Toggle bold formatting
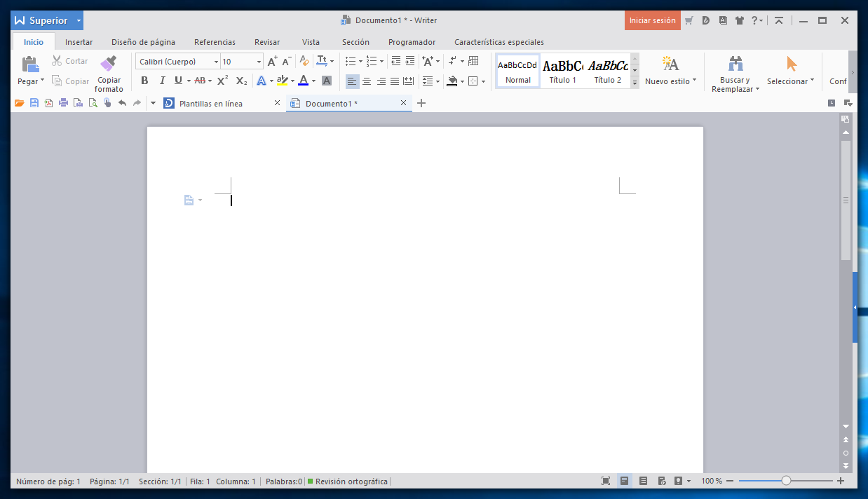 (x=144, y=81)
